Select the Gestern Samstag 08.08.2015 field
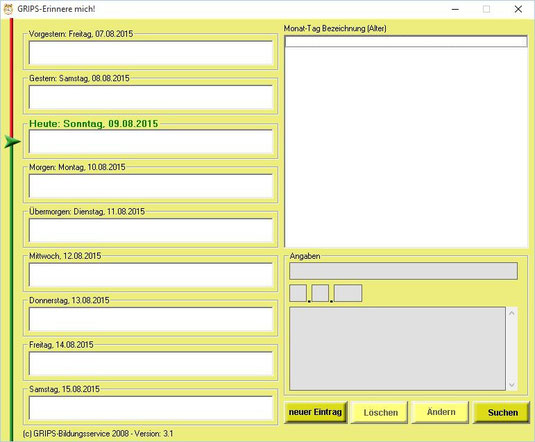This screenshot has width=535, height=442. 151,97
